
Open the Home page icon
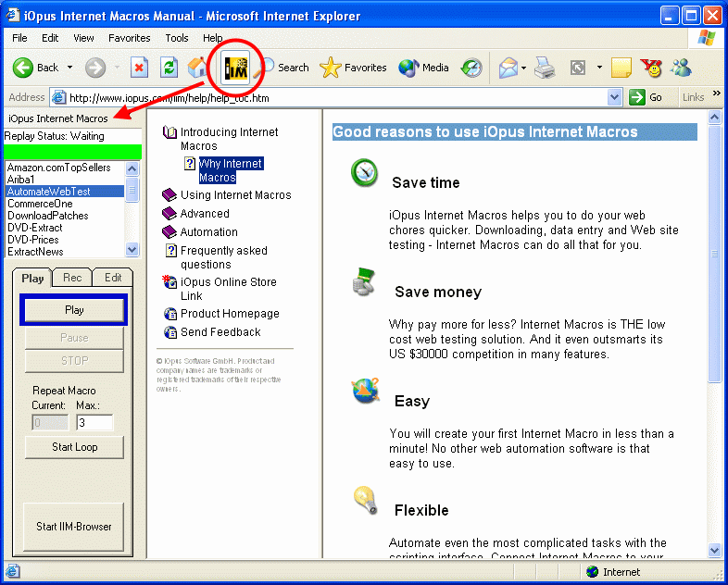(197, 68)
